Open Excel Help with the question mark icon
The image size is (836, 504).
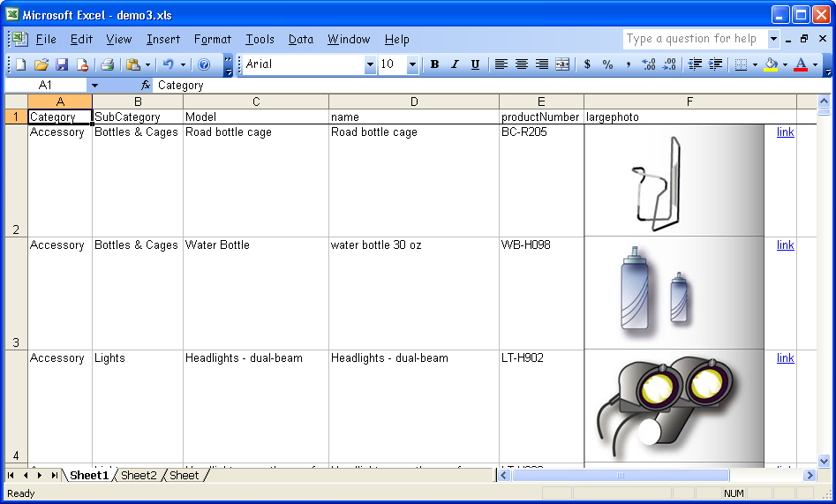(204, 64)
